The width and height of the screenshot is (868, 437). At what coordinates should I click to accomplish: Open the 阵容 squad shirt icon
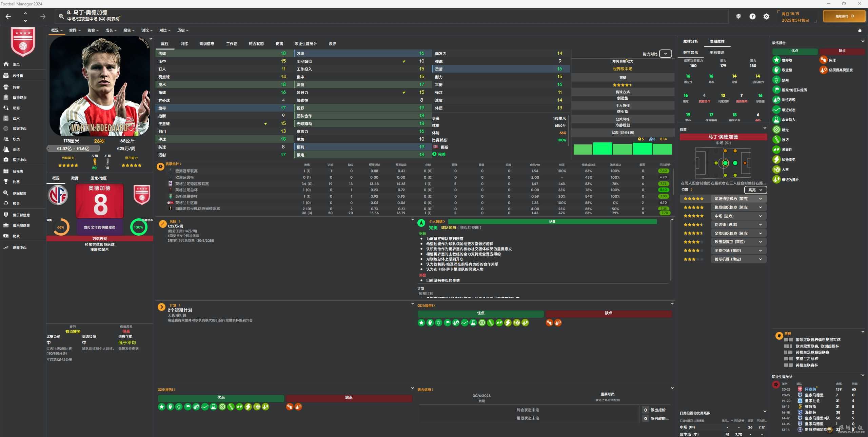click(x=6, y=87)
